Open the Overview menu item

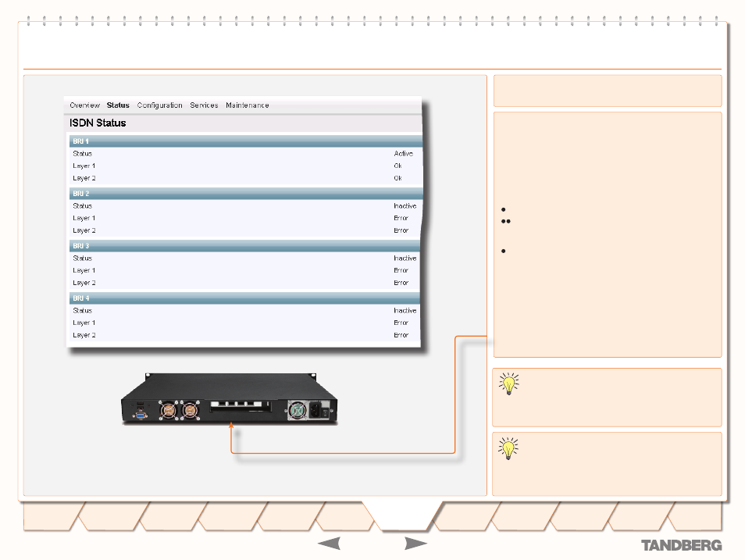tap(84, 105)
